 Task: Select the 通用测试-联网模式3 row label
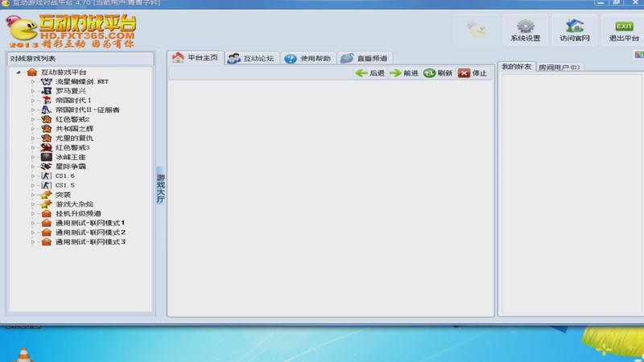click(x=90, y=242)
